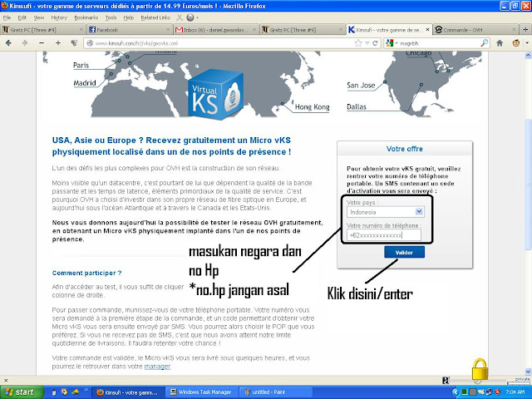532x399 pixels.
Task: Click the Comment participer ? heading
Action: pos(86,273)
